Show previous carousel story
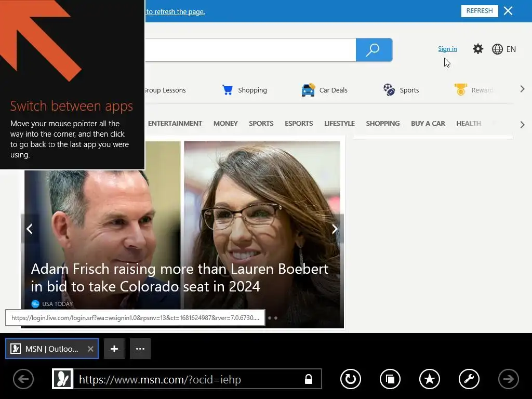 [x=30, y=229]
